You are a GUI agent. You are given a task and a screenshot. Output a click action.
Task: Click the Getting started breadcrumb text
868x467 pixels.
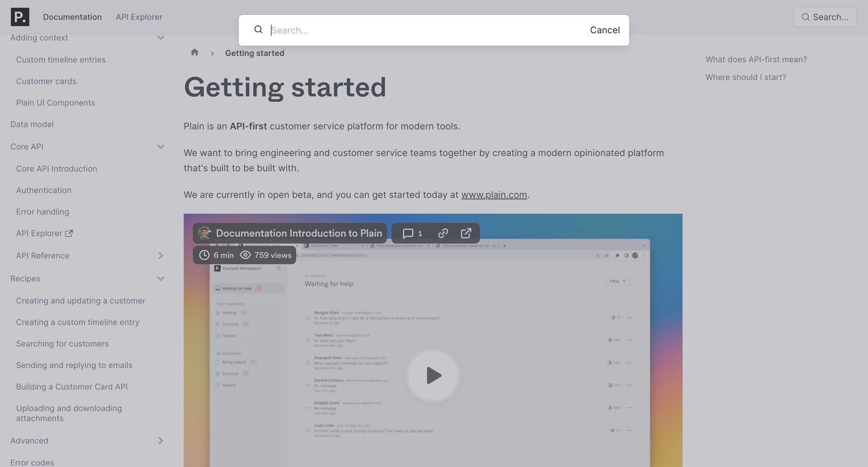click(255, 53)
